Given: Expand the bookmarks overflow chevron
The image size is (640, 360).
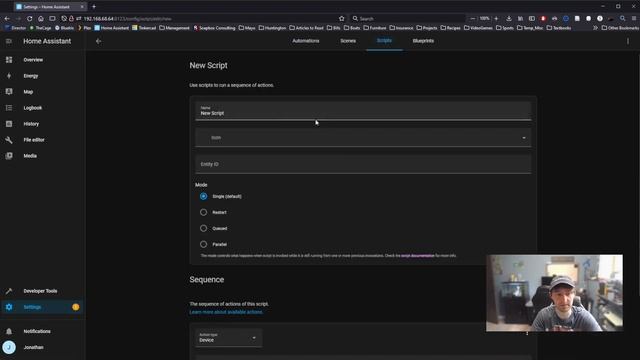Looking at the screenshot, I should click(x=595, y=28).
